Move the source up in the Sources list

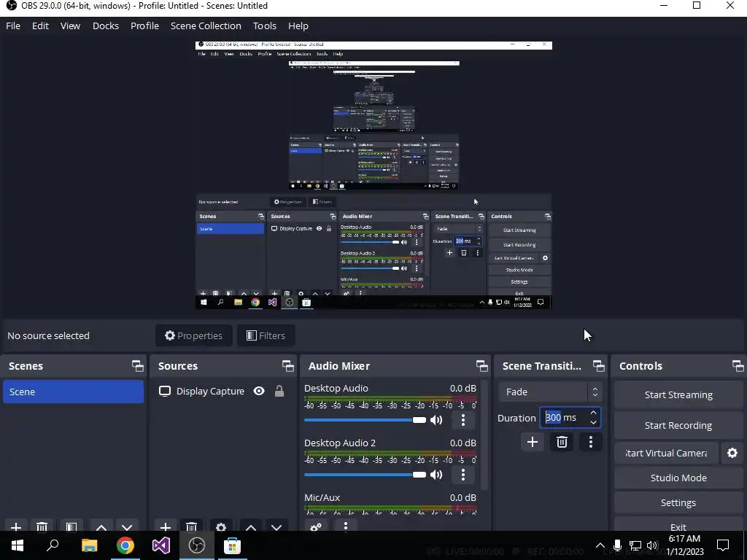point(251,527)
